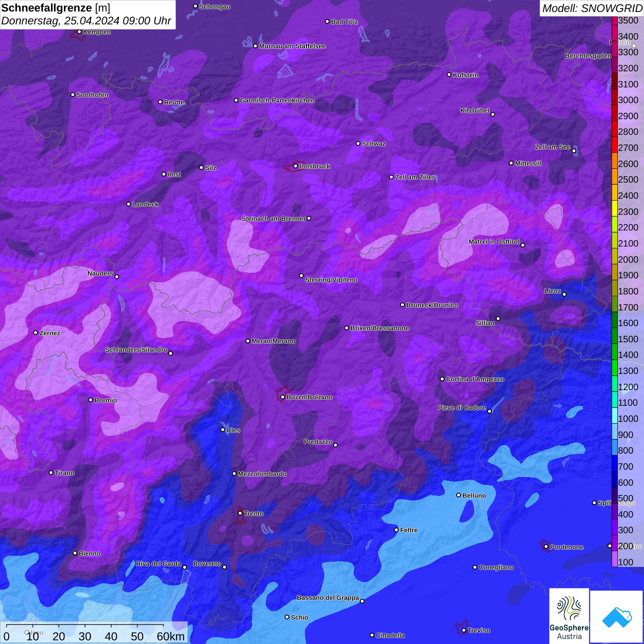The width and height of the screenshot is (644, 644).
Task: Click the Cittadella label
Action: click(390, 635)
